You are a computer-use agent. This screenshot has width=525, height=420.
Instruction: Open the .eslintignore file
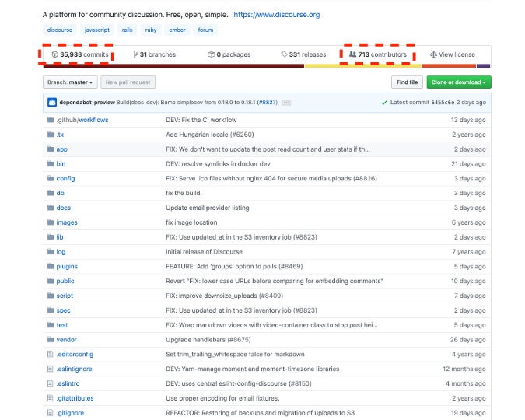coord(75,369)
